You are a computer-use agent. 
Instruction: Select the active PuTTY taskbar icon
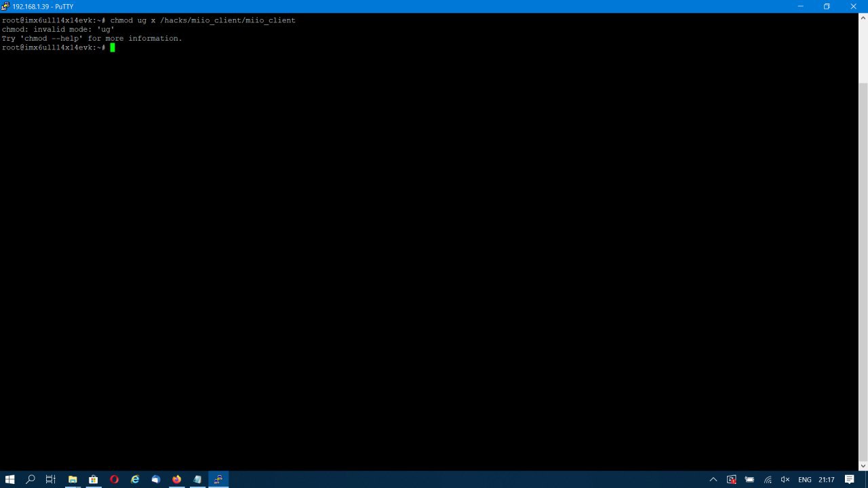(x=218, y=479)
